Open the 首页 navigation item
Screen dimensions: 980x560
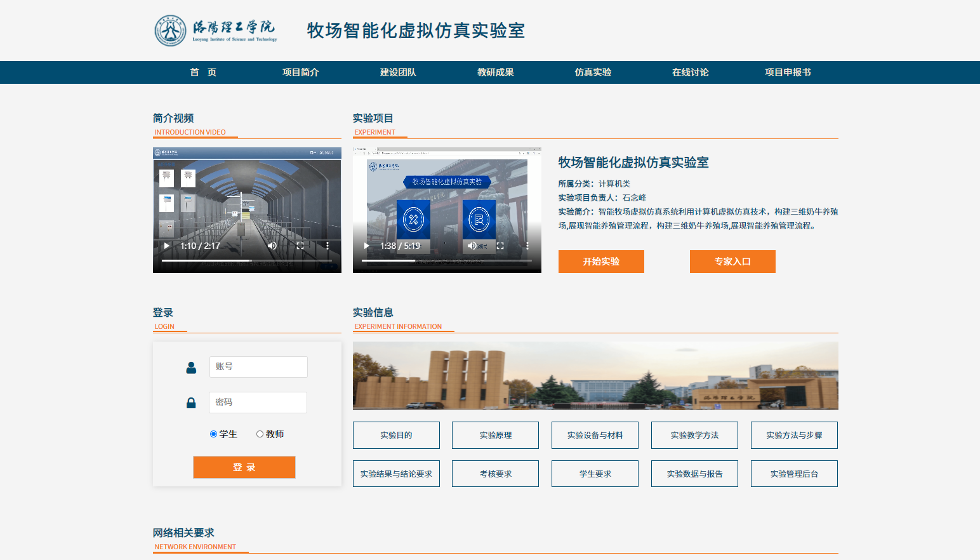[x=203, y=72]
